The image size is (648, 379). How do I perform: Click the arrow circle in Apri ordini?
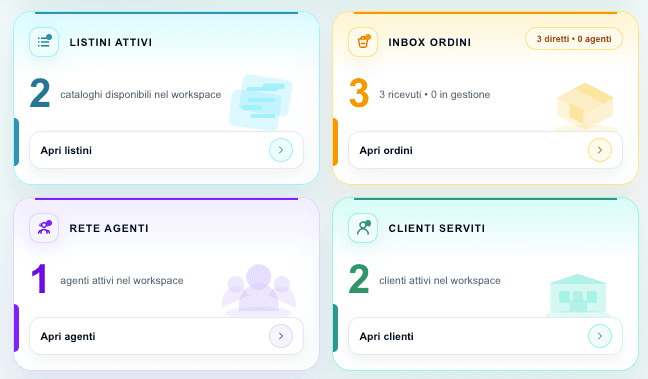click(600, 150)
